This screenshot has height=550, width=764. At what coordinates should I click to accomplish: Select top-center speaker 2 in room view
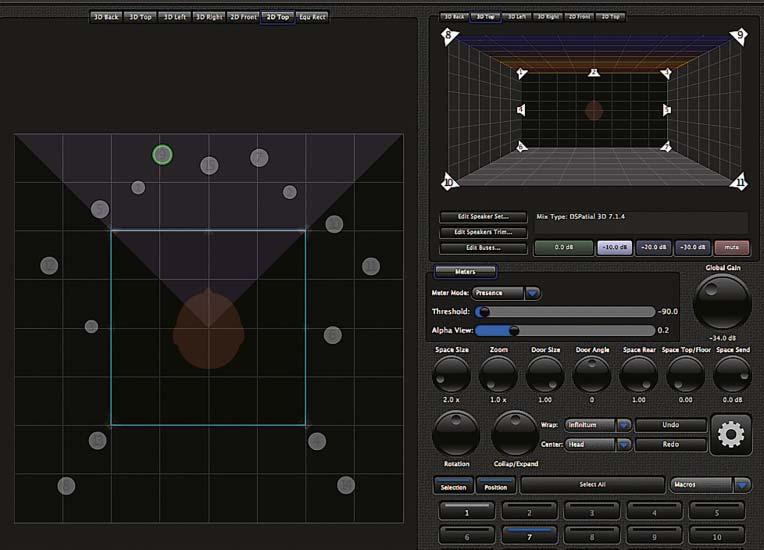click(x=593, y=73)
